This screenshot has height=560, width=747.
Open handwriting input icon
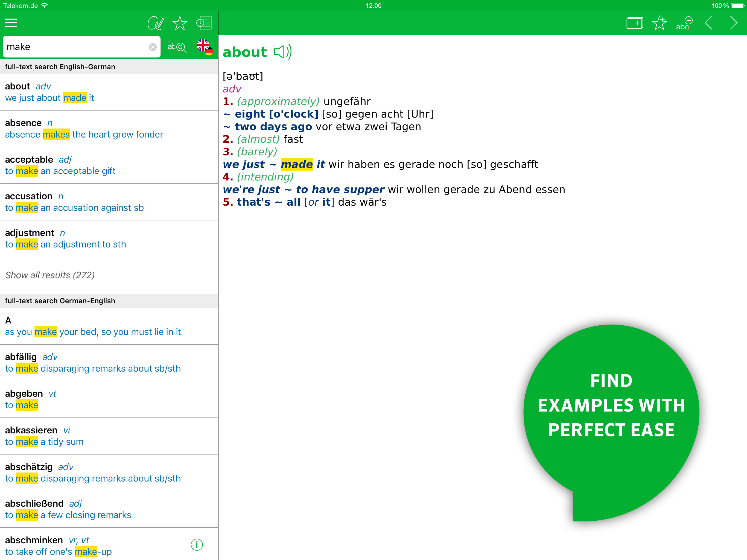pyautogui.click(x=156, y=23)
